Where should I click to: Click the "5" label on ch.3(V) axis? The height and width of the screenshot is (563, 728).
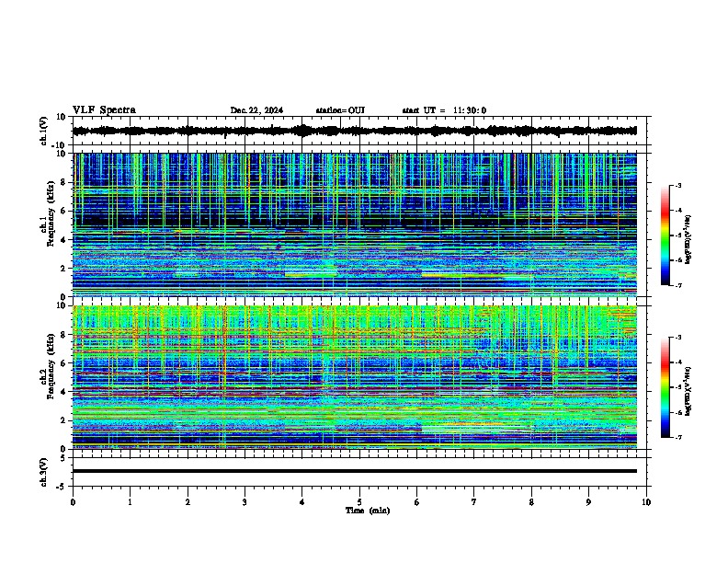coord(63,458)
